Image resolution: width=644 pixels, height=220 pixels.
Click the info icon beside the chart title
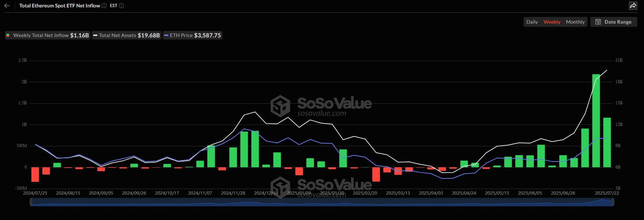[104, 6]
